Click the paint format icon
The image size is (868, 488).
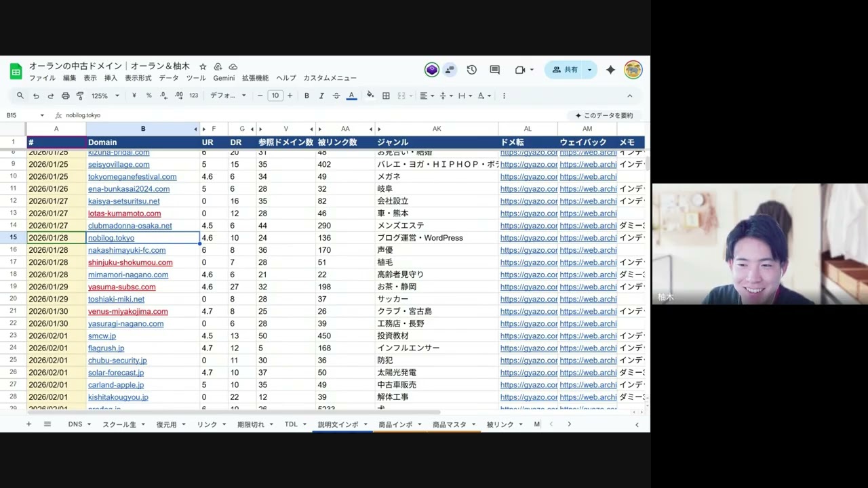80,96
